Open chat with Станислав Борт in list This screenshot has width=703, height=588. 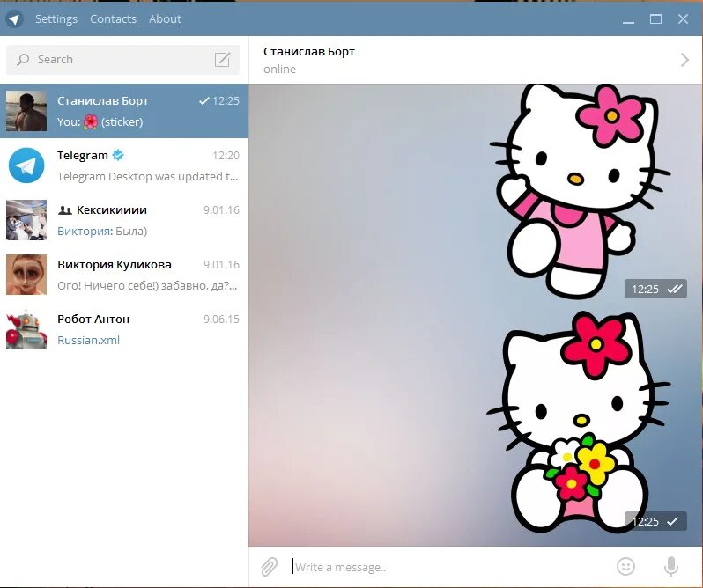(124, 111)
